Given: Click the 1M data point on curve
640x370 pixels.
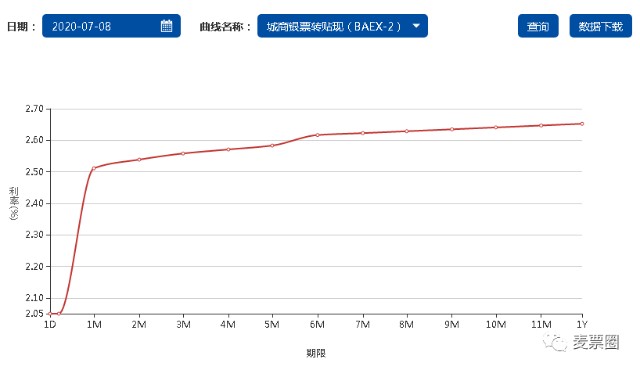Looking at the screenshot, I should 94,168.
